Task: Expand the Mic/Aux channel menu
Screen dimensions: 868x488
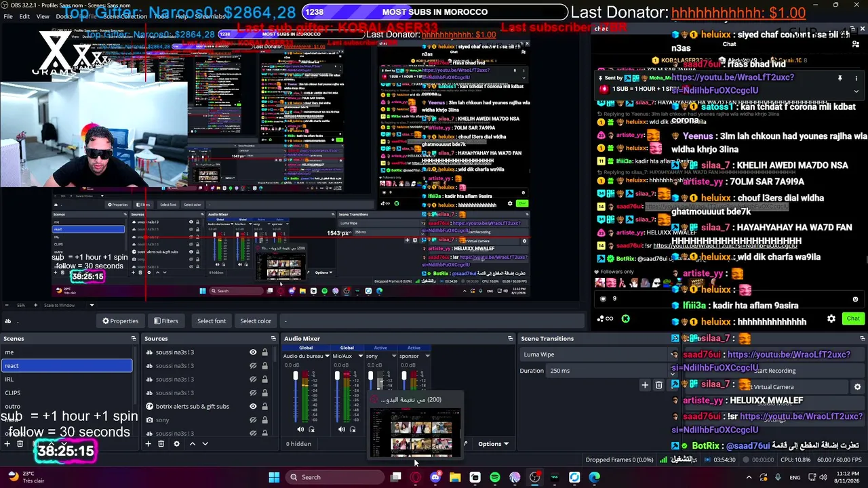Action: click(360, 356)
